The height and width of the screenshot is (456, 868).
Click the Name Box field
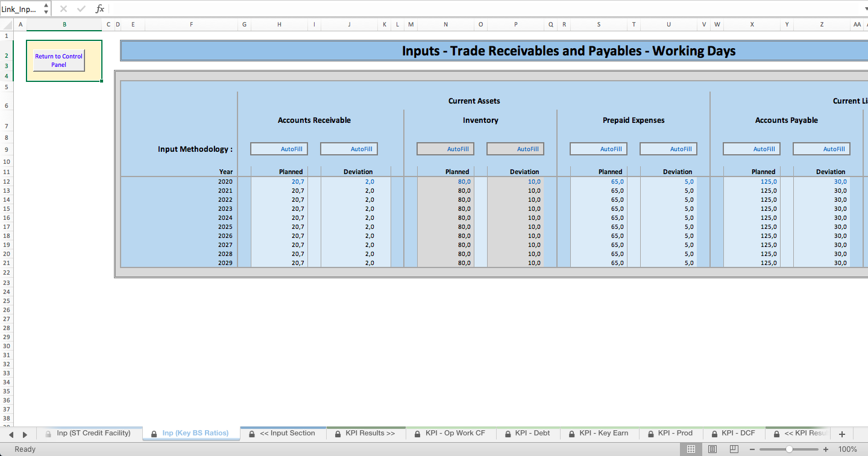pos(21,8)
